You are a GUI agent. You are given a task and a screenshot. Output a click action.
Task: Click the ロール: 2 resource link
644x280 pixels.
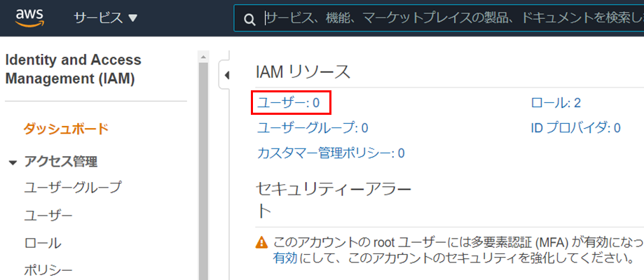556,103
